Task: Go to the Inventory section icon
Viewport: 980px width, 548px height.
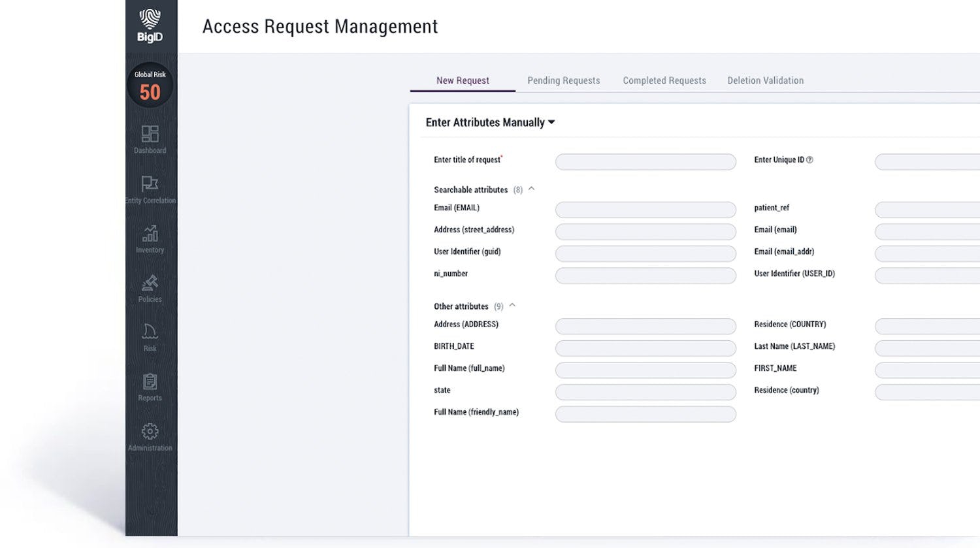Action: (x=150, y=234)
